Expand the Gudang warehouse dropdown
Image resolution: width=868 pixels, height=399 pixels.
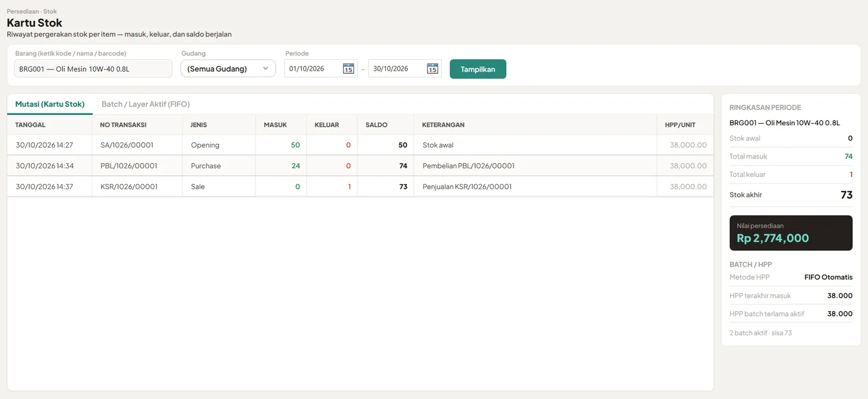click(x=228, y=68)
